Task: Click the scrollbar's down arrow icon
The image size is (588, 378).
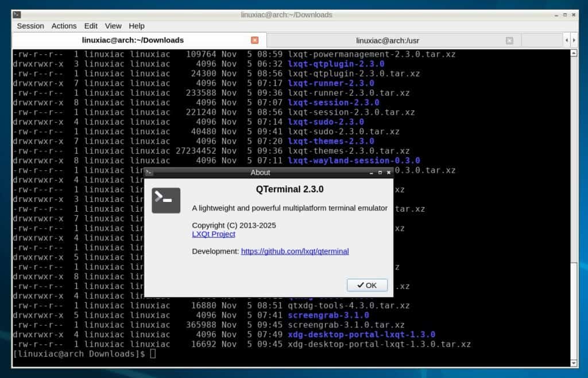Action: coord(574,363)
